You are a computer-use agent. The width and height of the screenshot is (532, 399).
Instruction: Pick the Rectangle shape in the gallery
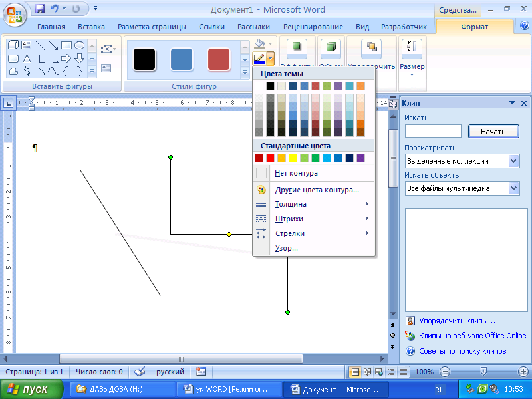pyautogui.click(x=66, y=45)
